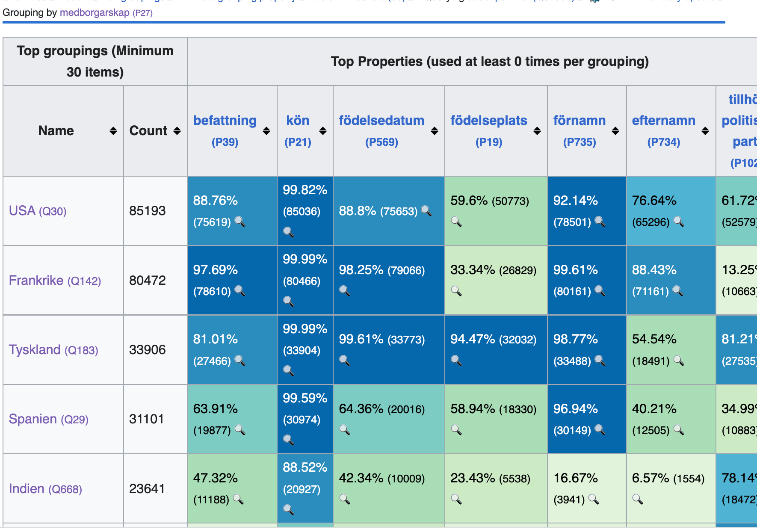Click magnifier icon in Frankrike födelsedatum cell

pyautogui.click(x=344, y=291)
